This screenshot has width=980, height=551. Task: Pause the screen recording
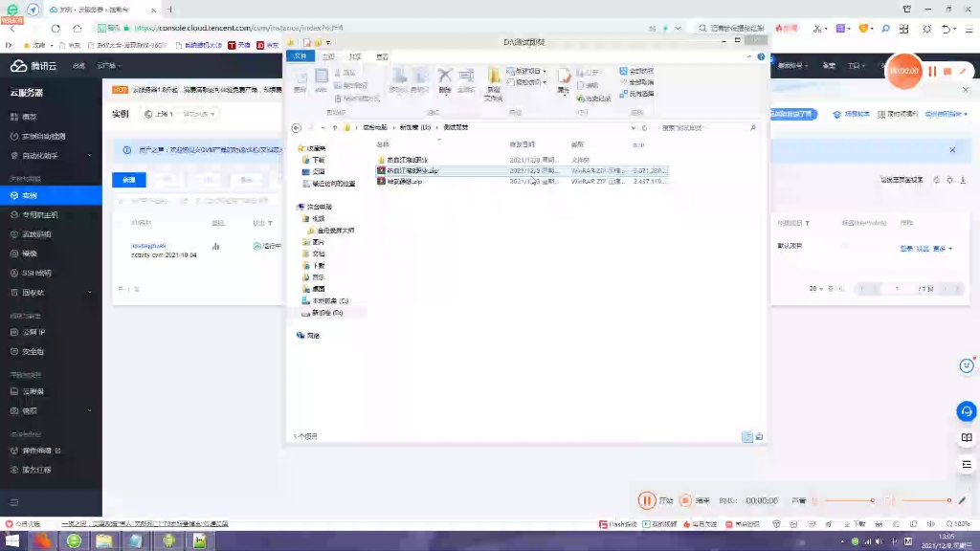coord(648,500)
